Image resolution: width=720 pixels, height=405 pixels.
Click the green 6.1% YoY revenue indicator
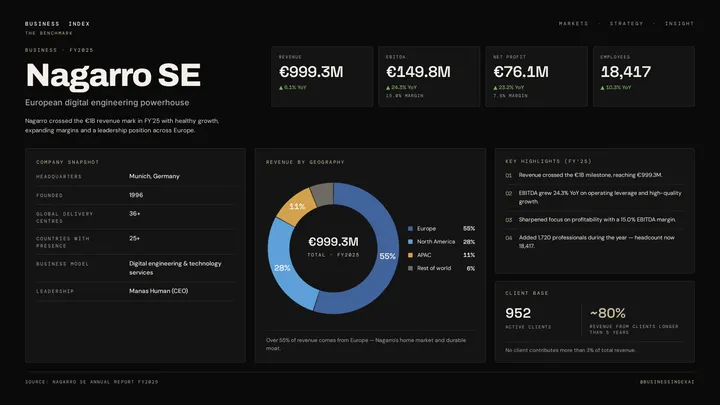point(292,87)
